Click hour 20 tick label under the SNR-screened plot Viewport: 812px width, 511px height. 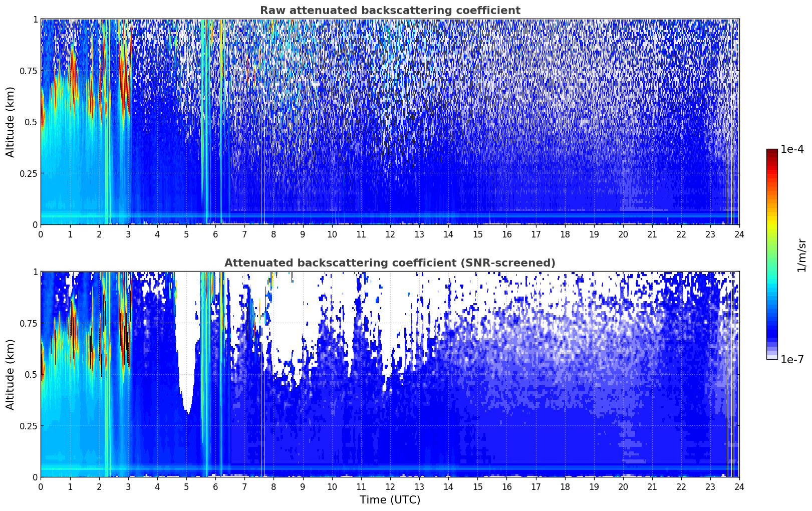click(623, 486)
